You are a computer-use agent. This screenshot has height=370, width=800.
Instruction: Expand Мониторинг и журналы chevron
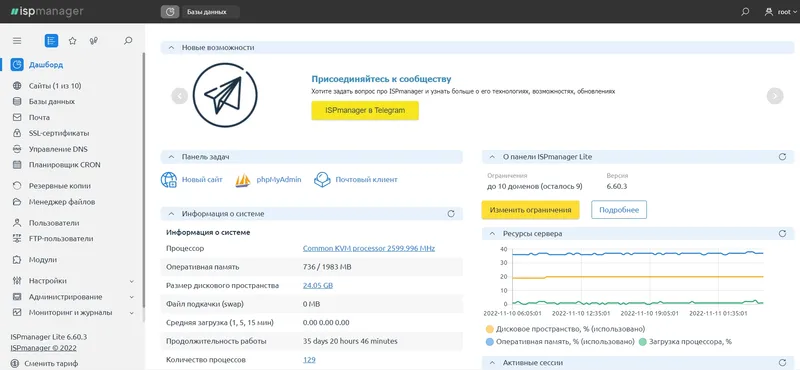(x=132, y=313)
